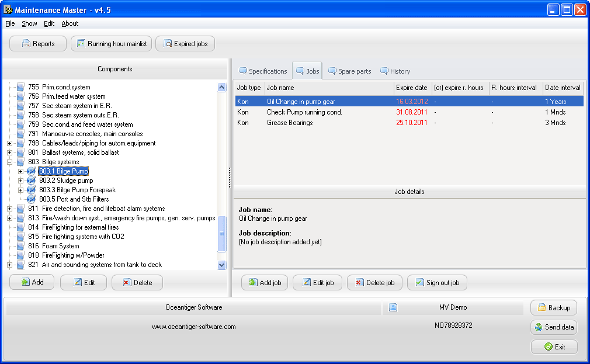Open the Running hour mainlist

click(111, 43)
